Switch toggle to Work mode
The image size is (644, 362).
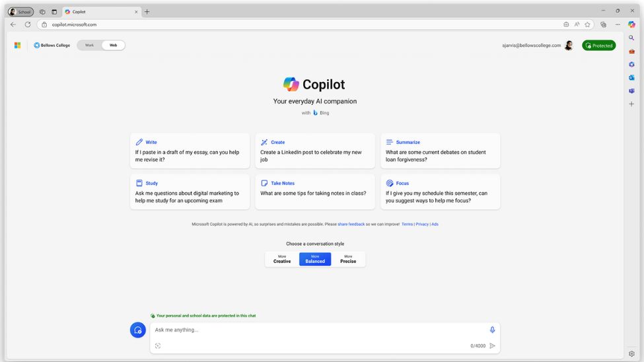tap(89, 45)
